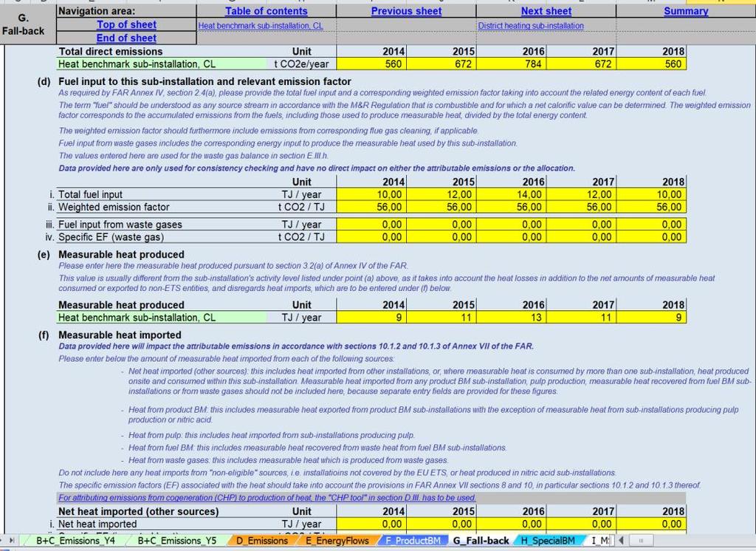Click the 'Total direct emissions' heading
Image resolution: width=756 pixels, height=551 pixels.
[x=111, y=52]
